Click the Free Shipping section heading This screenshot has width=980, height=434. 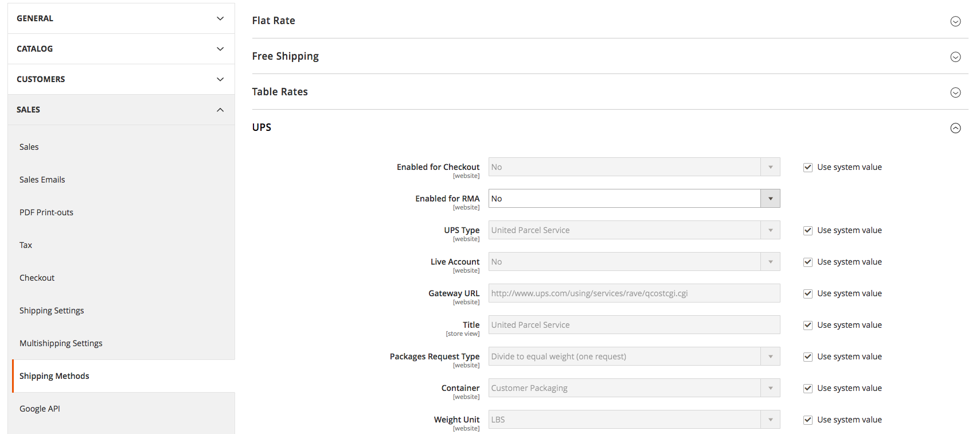pos(286,56)
